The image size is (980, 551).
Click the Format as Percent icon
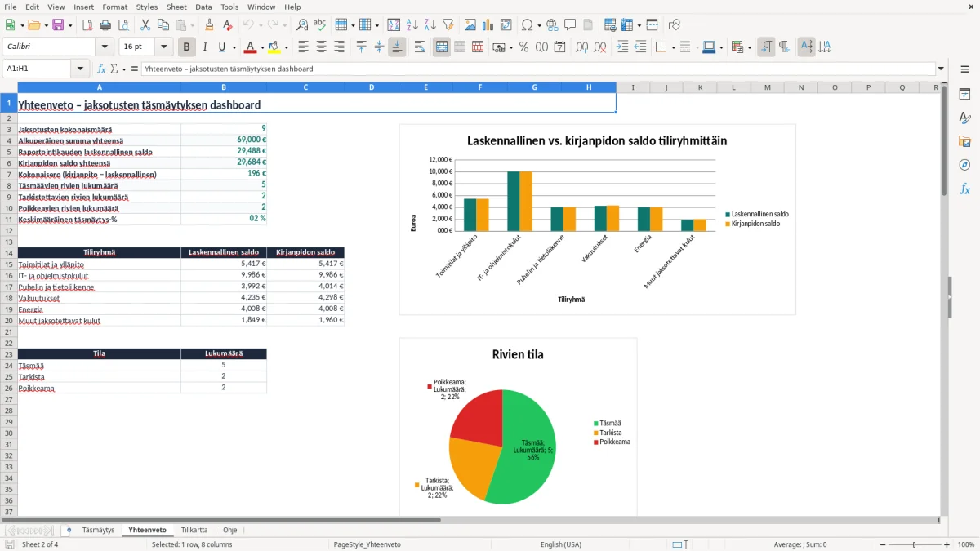tap(524, 47)
